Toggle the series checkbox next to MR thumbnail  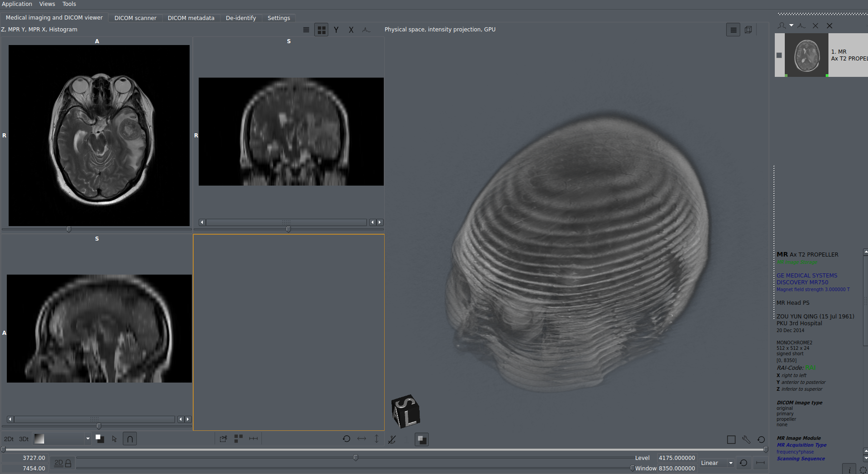tap(779, 55)
